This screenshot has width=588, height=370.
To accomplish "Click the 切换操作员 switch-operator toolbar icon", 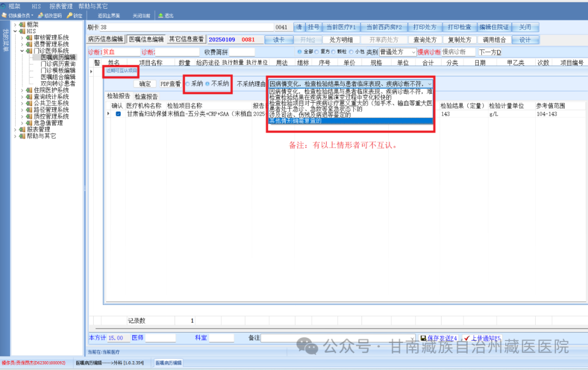I will [x=4, y=16].
